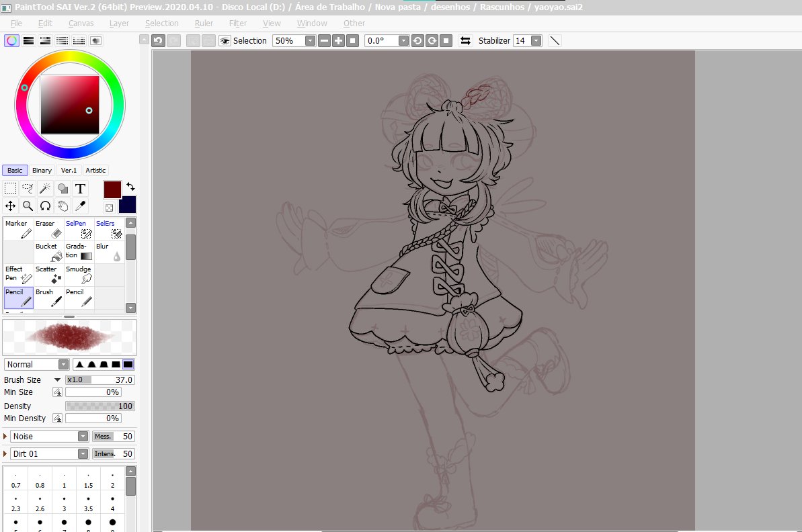This screenshot has height=532, width=802.
Task: Open the Layer menu
Action: tap(119, 24)
